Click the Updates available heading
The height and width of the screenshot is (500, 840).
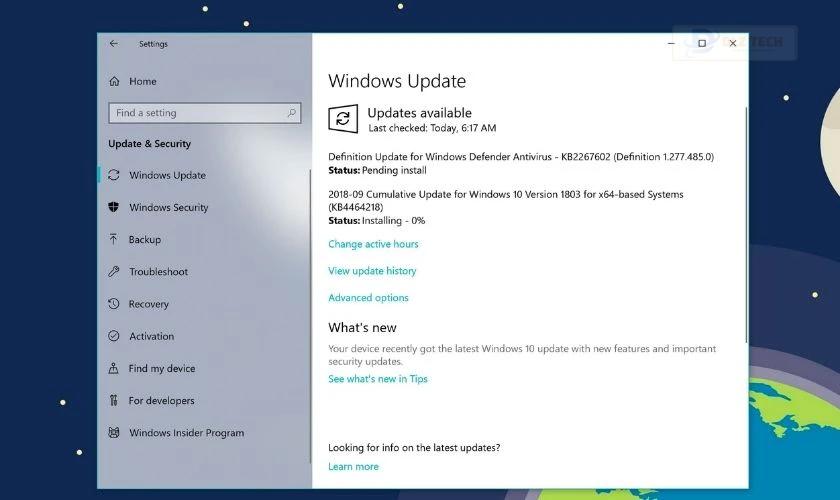(419, 113)
